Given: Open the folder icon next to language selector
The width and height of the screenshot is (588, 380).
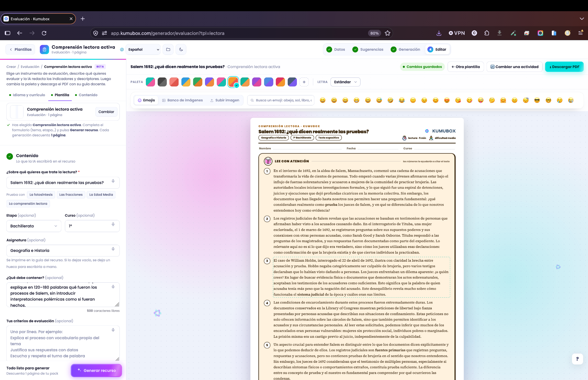Looking at the screenshot, I should point(168,49).
